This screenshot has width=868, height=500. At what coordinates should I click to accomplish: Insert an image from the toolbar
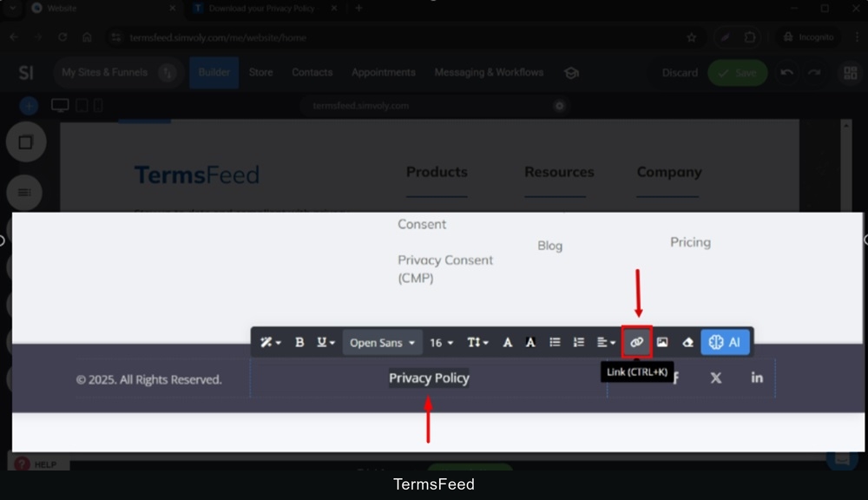[662, 343]
